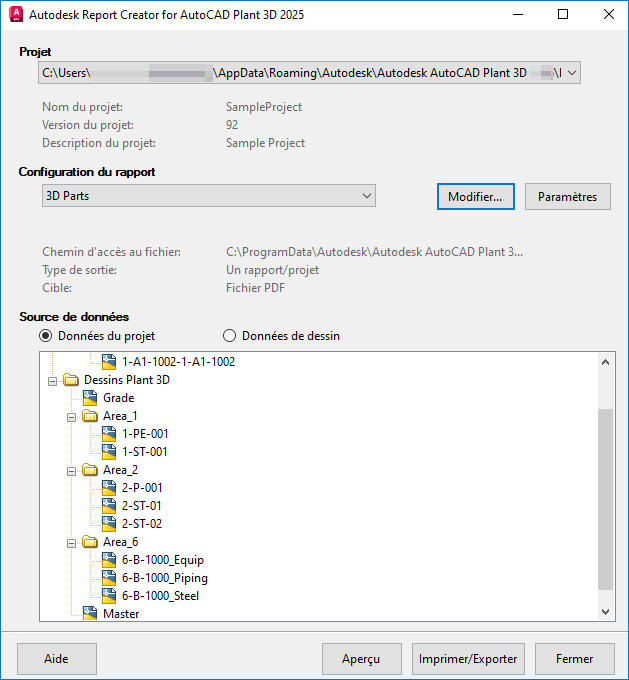Select 2-P-001 in the tree

pos(142,488)
